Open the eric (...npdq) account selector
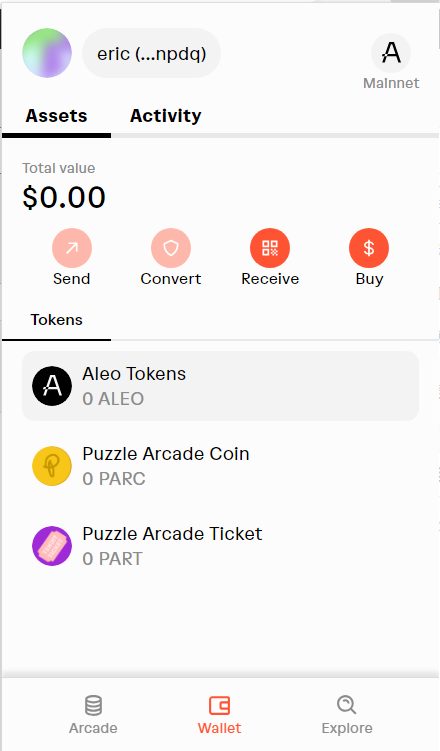The image size is (440, 751). pos(152,53)
